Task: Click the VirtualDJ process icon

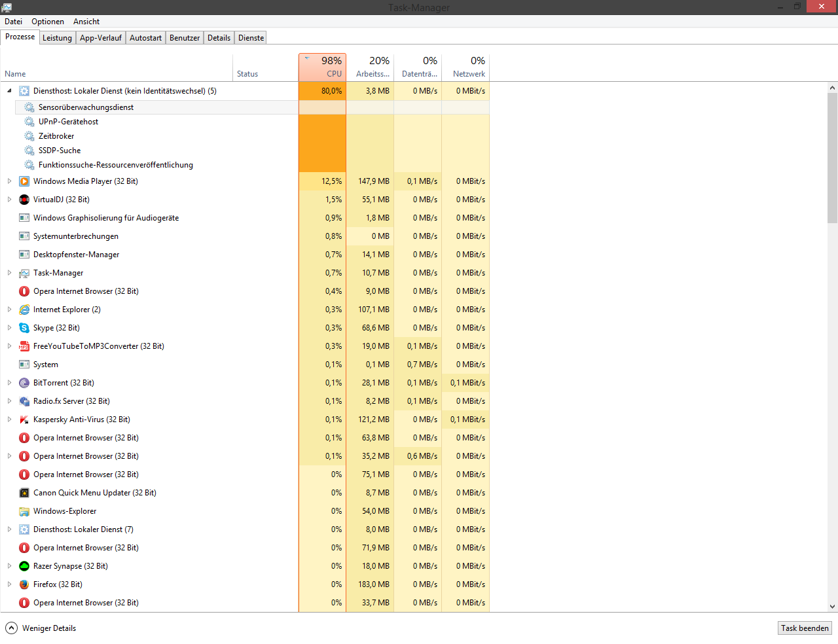Action: pyautogui.click(x=24, y=200)
